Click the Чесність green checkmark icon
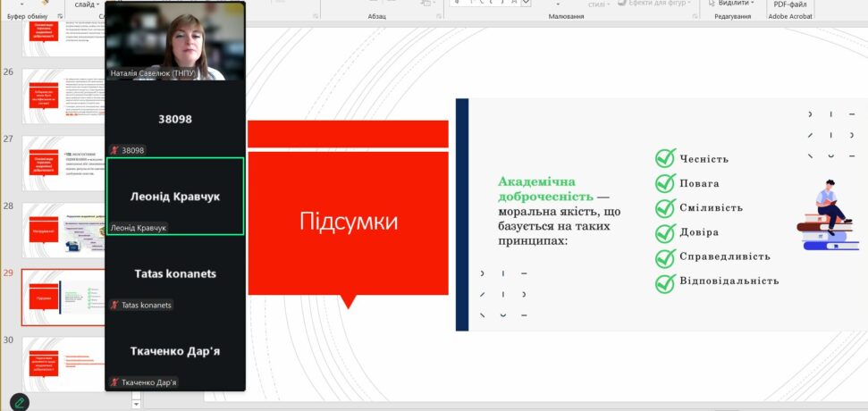868x411 pixels. [x=664, y=158]
